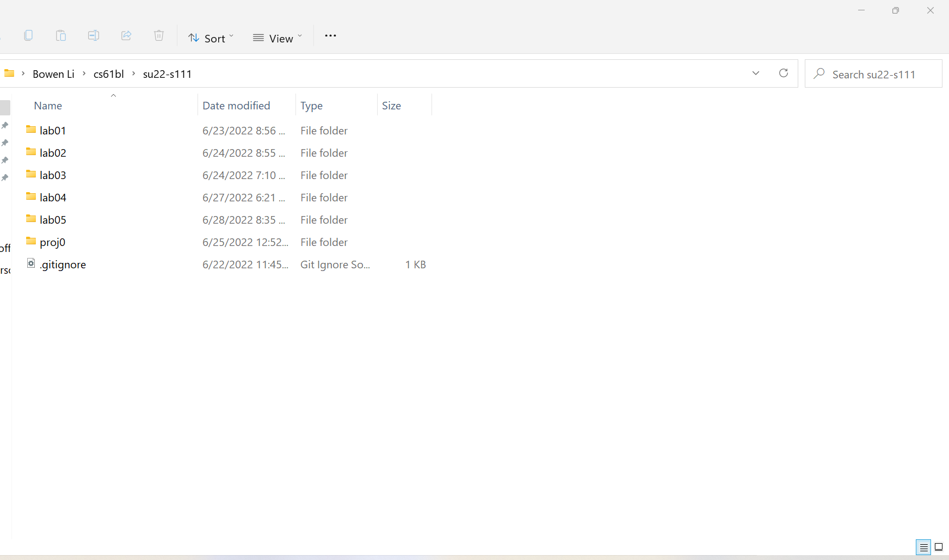The width and height of the screenshot is (949, 560).
Task: Click the Delete trash can icon
Action: point(159,36)
